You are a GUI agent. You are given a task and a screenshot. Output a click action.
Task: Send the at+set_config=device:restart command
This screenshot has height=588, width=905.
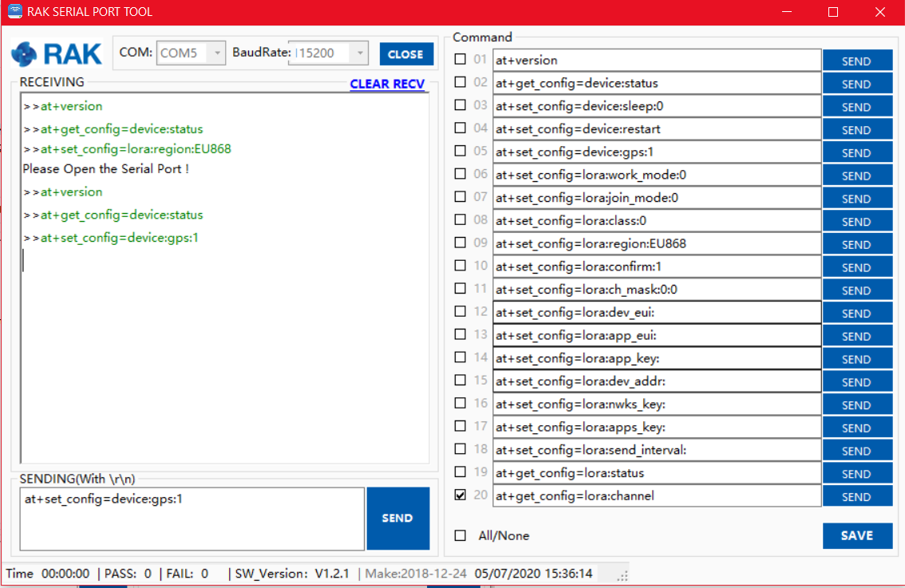pyautogui.click(x=857, y=130)
